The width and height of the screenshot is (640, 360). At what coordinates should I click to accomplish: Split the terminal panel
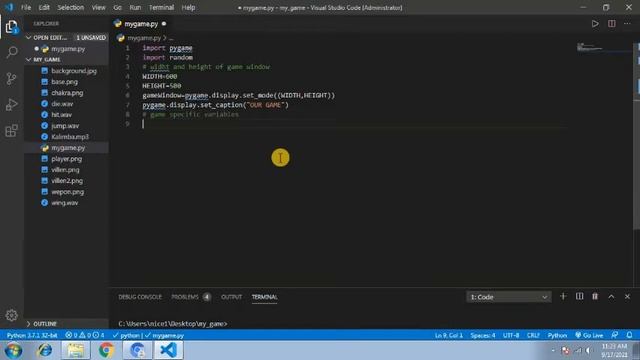(579, 296)
